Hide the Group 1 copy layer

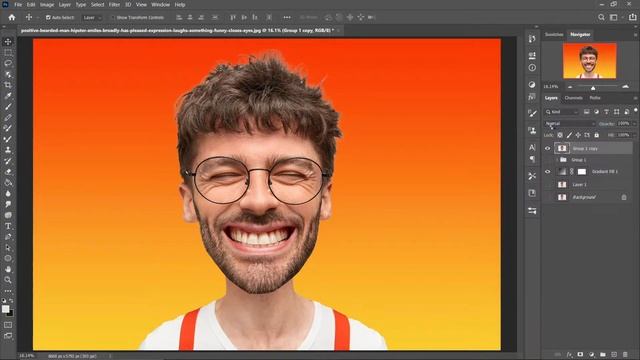pos(548,149)
